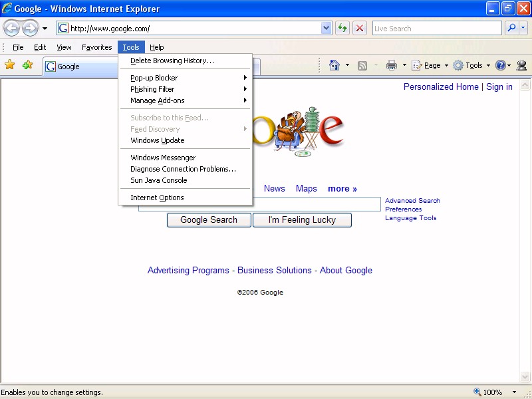Click the blue Help question mark icon
This screenshot has width=532, height=399.
[x=500, y=65]
